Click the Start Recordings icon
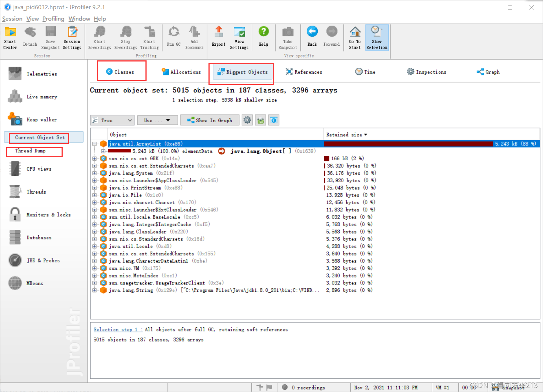Viewport: 543px width, 392px height. pyautogui.click(x=99, y=38)
